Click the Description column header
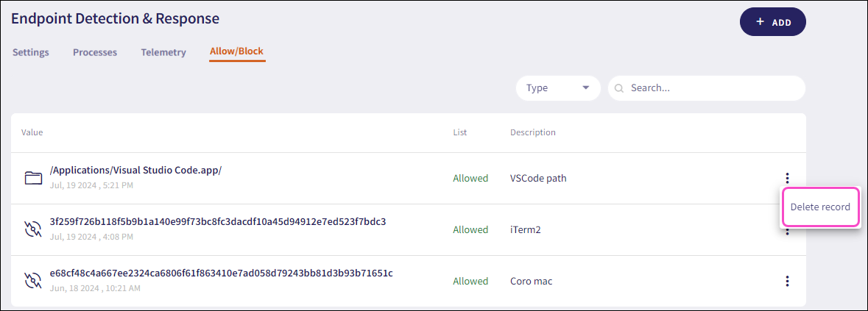Screen dimensions: 868x311 tap(533, 132)
